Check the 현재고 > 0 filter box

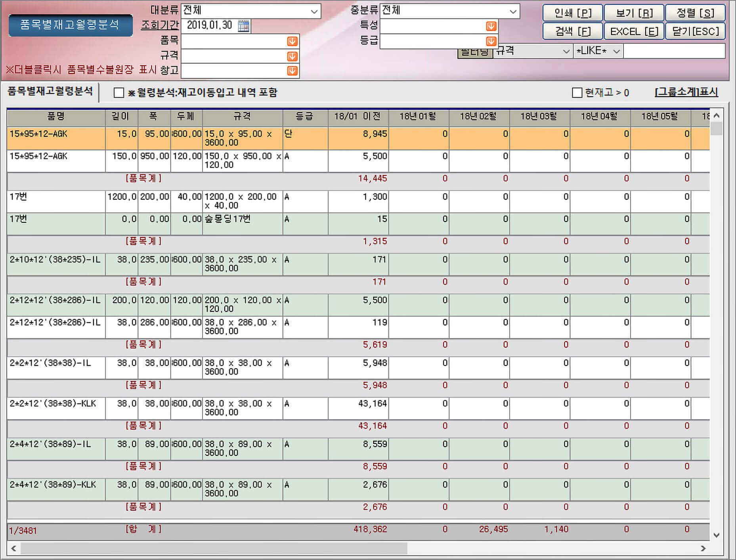[577, 93]
